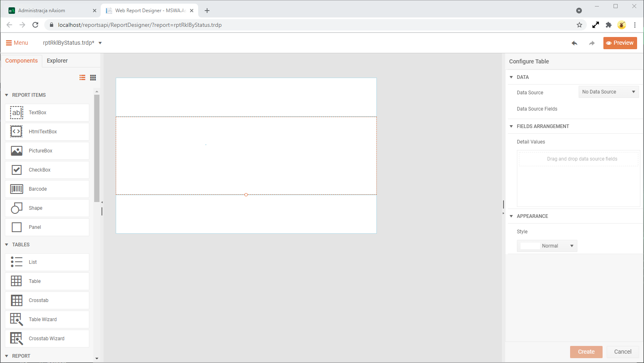Open the main Menu

(17, 43)
